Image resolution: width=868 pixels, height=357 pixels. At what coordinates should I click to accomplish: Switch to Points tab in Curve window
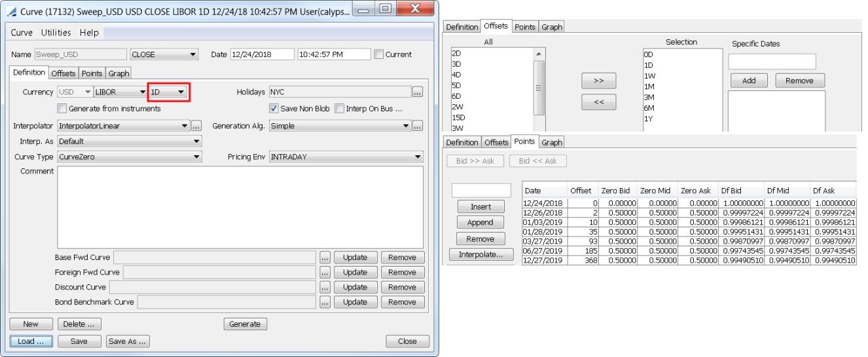[x=92, y=73]
